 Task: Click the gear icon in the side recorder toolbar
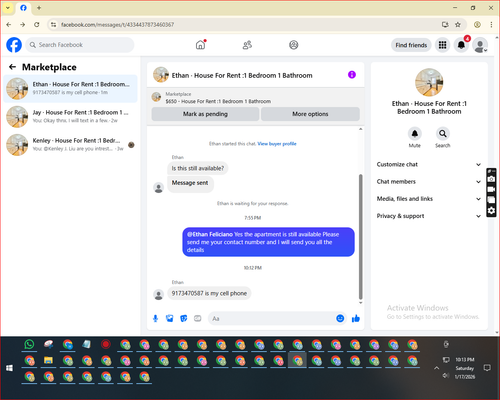491,211
